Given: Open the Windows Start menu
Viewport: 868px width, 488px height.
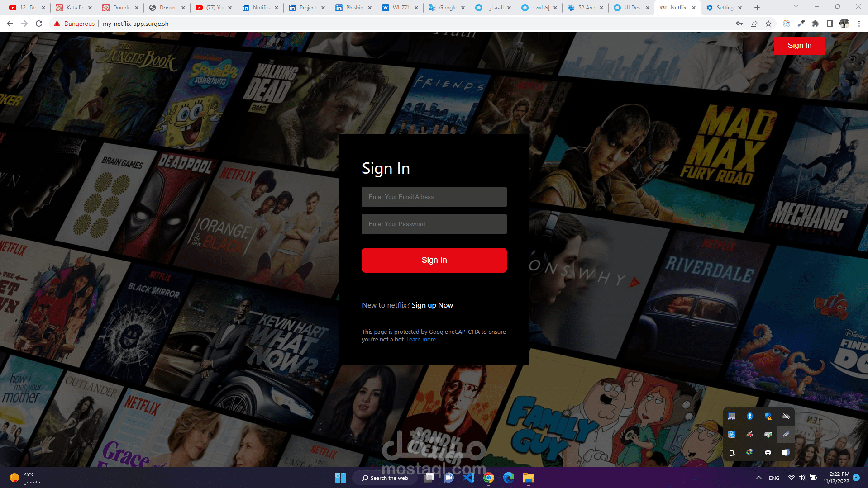Looking at the screenshot, I should pos(340,478).
